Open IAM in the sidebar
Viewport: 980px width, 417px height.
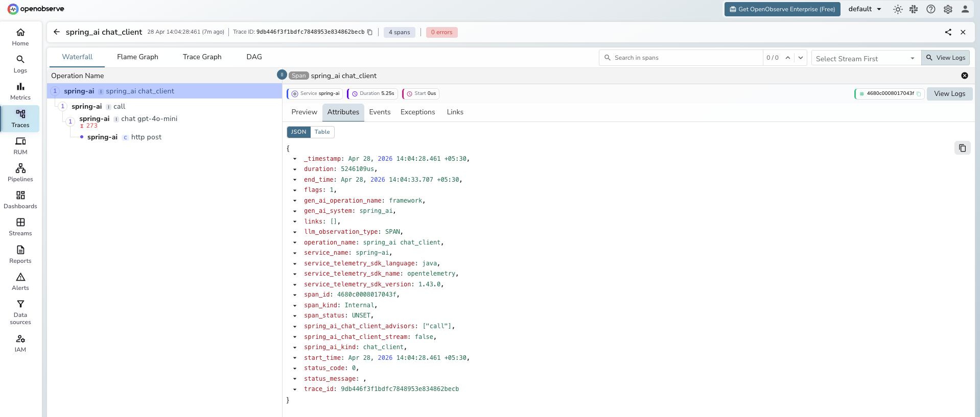click(x=20, y=344)
